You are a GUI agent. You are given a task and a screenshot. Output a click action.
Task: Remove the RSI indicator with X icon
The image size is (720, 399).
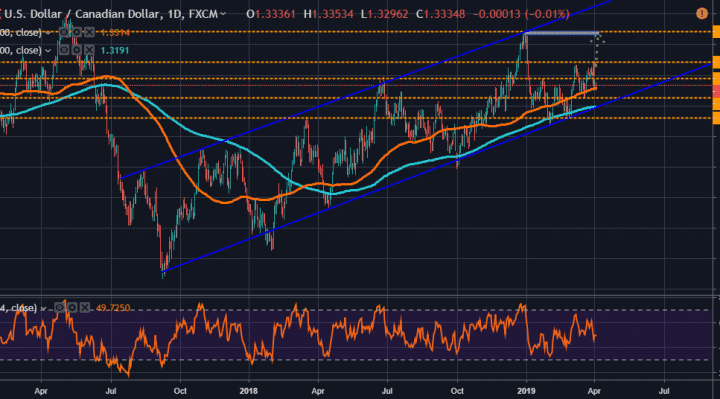pos(84,308)
